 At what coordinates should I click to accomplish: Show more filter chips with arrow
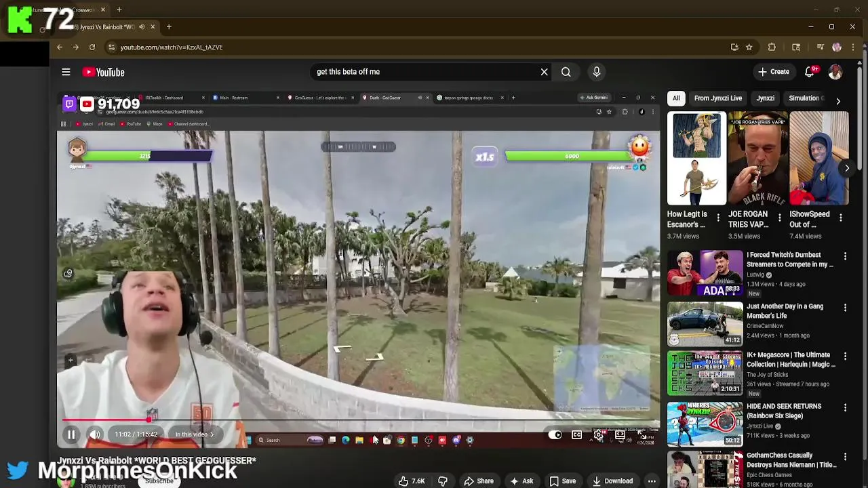click(838, 101)
